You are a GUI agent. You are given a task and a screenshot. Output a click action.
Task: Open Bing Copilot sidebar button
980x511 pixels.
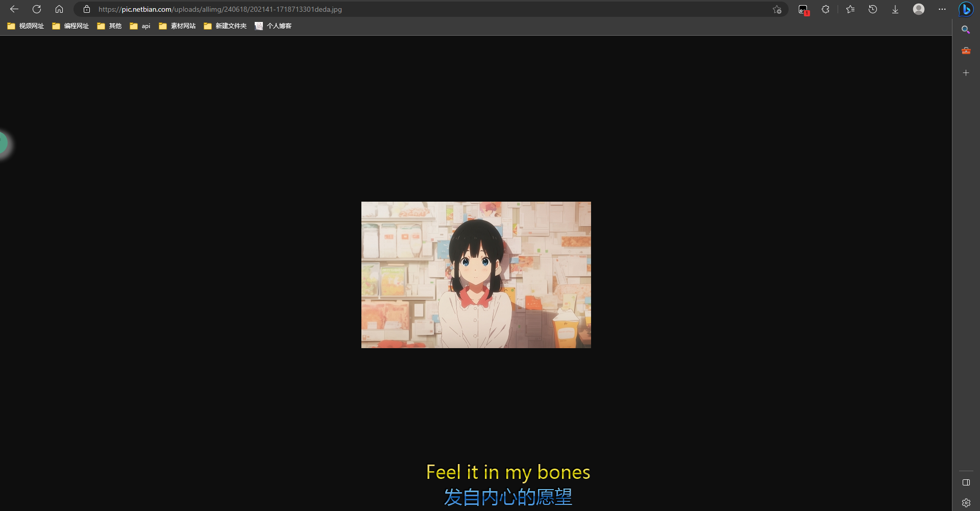click(966, 10)
